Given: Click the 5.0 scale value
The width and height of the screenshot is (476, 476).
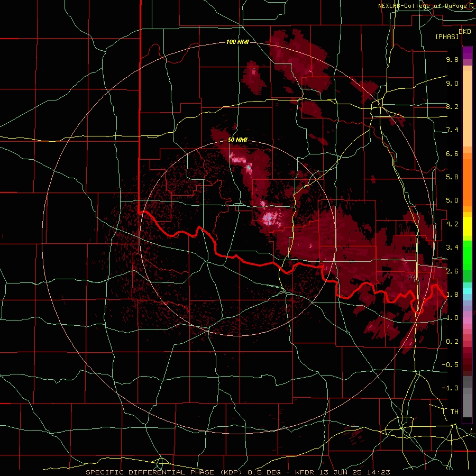Looking at the screenshot, I should [x=452, y=200].
